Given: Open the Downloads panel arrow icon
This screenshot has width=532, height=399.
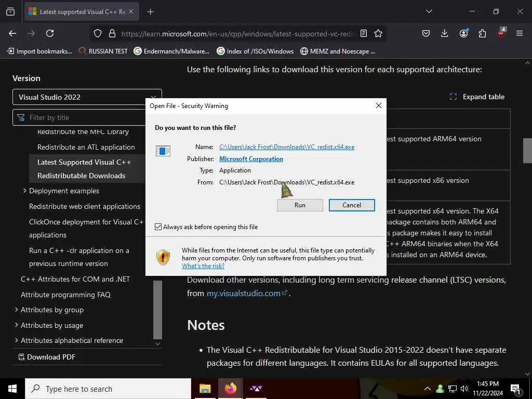Looking at the screenshot, I should click(445, 33).
